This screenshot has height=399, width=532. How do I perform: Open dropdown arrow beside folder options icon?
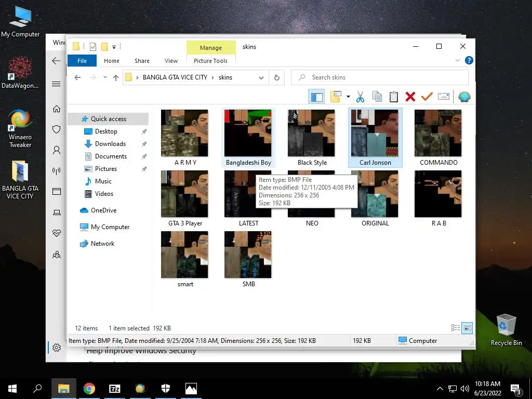coord(348,97)
